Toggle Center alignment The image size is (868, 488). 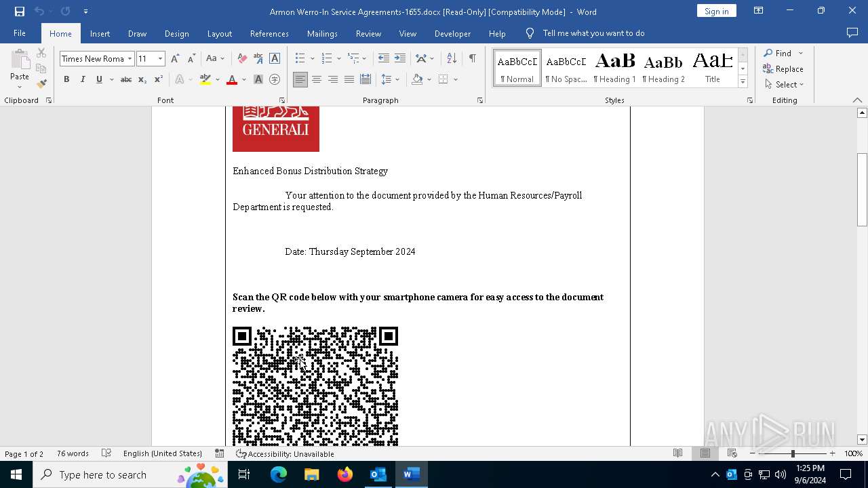pyautogui.click(x=317, y=79)
